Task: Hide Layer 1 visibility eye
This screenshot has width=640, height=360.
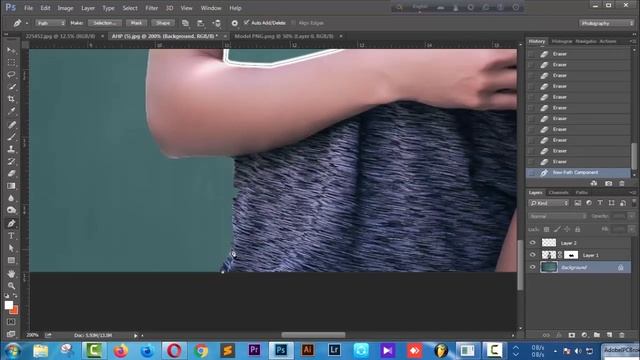Action: [532, 255]
